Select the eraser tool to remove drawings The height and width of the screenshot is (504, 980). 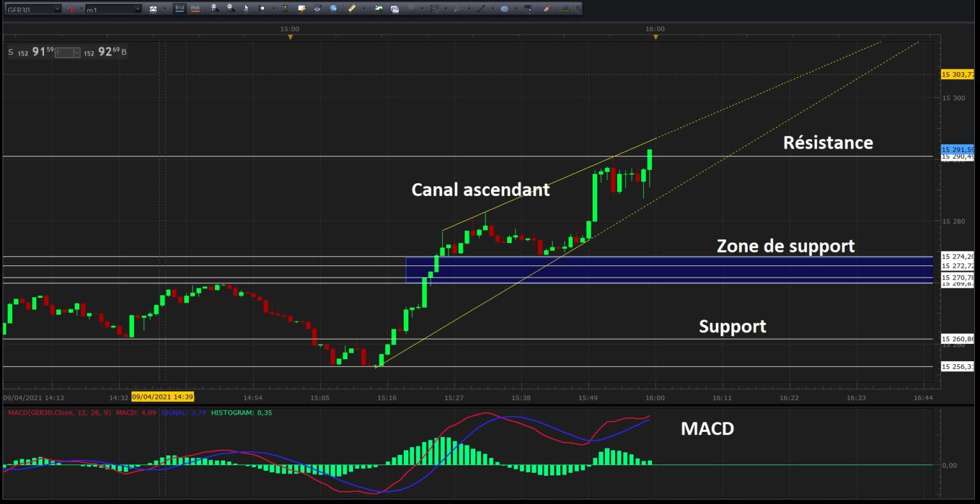[547, 9]
